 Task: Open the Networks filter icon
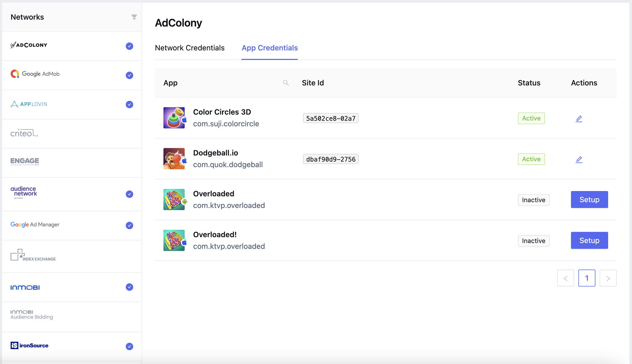pos(134,17)
